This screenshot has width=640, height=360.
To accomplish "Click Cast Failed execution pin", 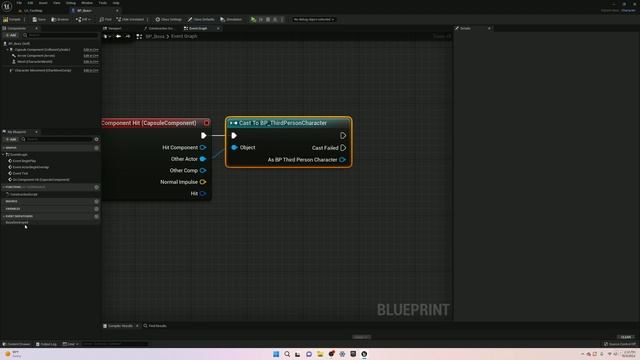I will [x=343, y=148].
